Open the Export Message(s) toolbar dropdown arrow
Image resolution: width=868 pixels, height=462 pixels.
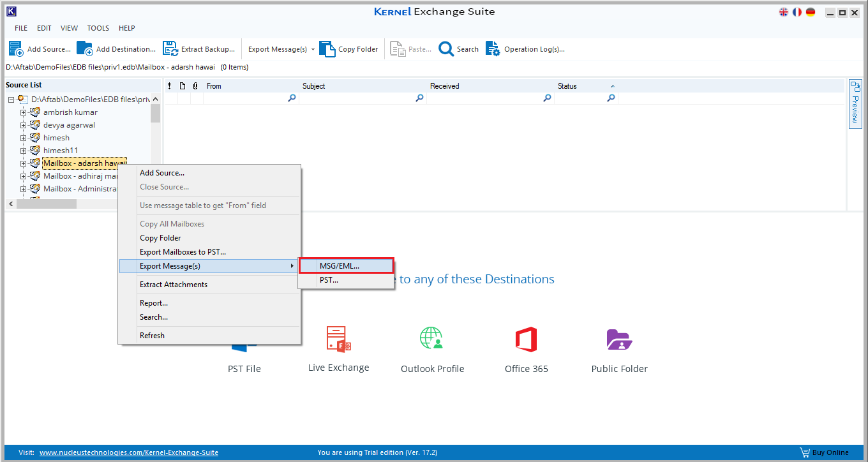(x=313, y=49)
